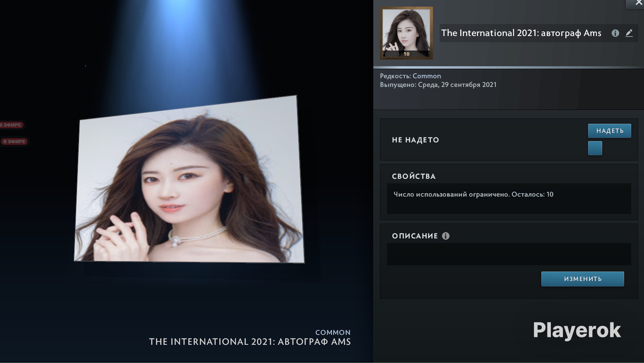The image size is (644, 363).
Task: Click the lower В ЭФИРЕ live badge
Action: [x=14, y=142]
